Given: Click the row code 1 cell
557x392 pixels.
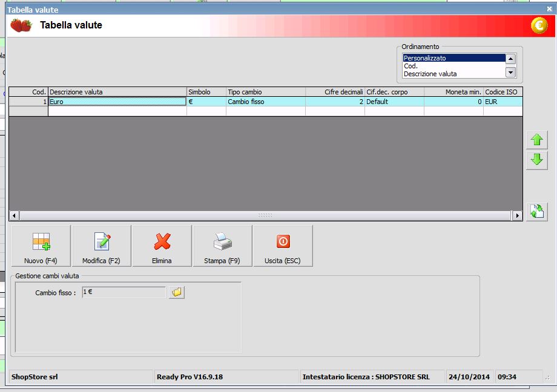Looking at the screenshot, I should [28, 102].
